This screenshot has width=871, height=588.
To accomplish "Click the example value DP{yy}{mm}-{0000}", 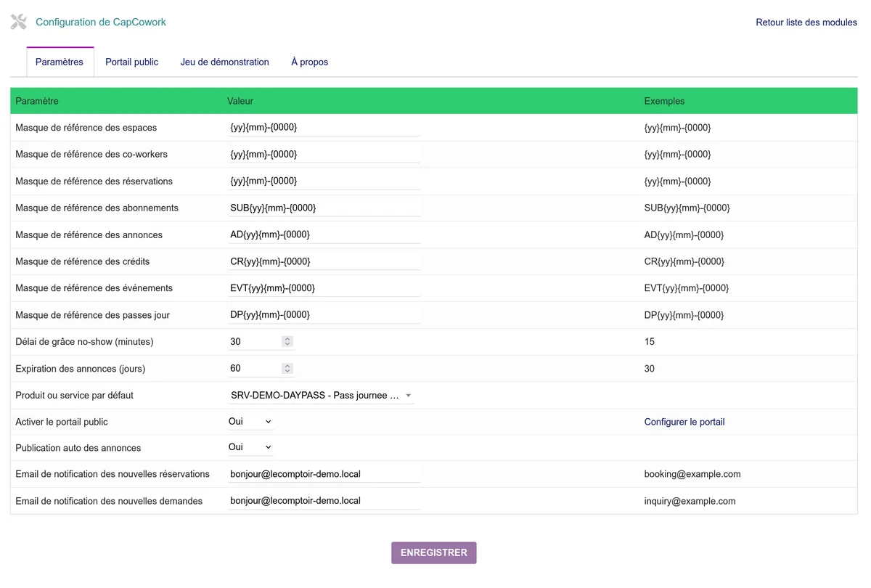I will pos(684,315).
